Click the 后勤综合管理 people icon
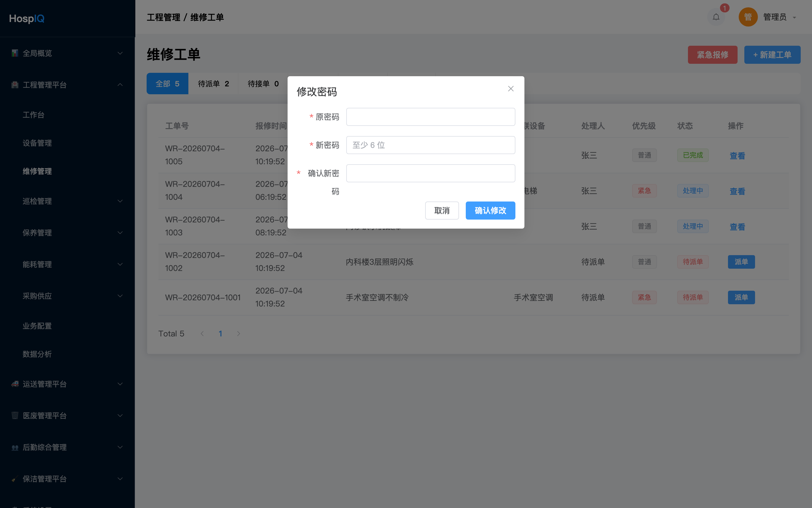812x508 pixels. (x=15, y=447)
